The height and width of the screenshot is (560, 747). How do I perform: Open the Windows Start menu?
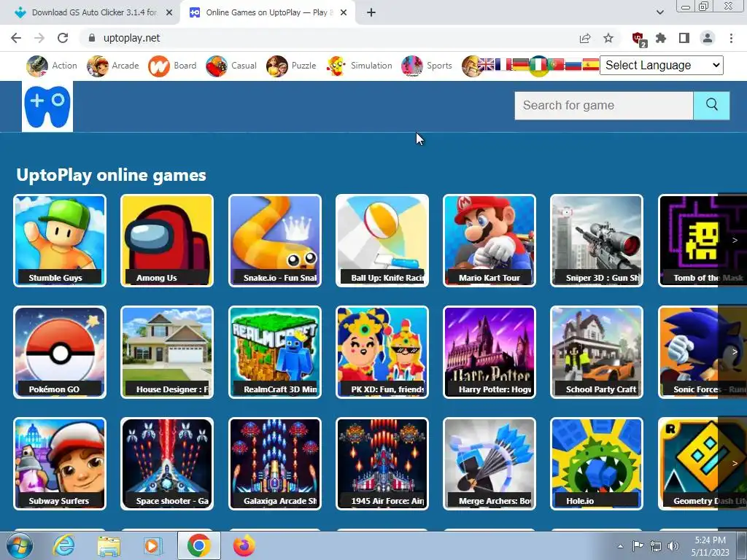coord(19,545)
